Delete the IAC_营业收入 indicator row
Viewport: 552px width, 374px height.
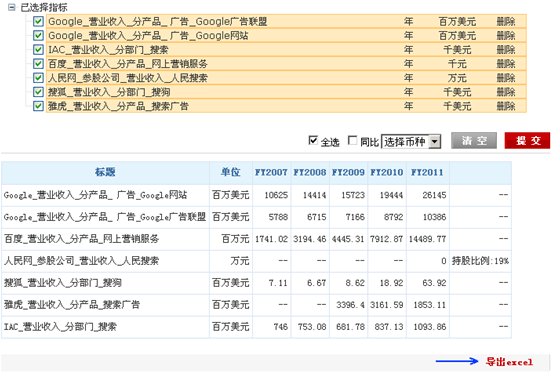506,50
